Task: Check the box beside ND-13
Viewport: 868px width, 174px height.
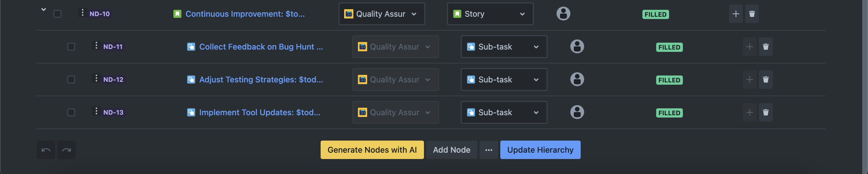Action: click(71, 112)
